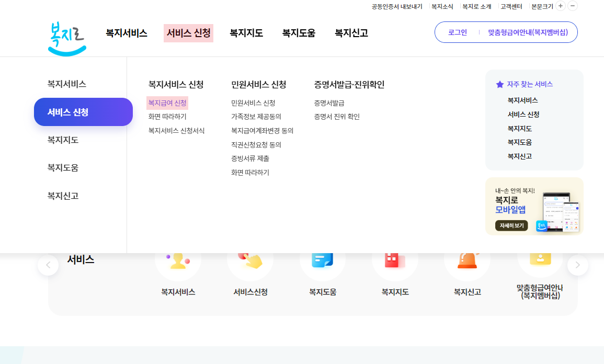Viewport: 604px width, 364px height.
Task: Decrease text size with the − icon
Action: click(572, 6)
